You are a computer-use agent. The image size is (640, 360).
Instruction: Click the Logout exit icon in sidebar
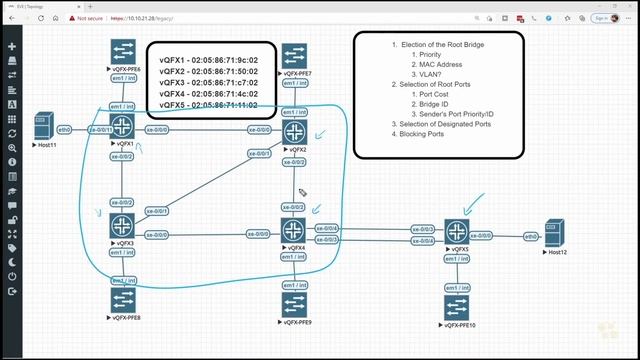tap(12, 291)
